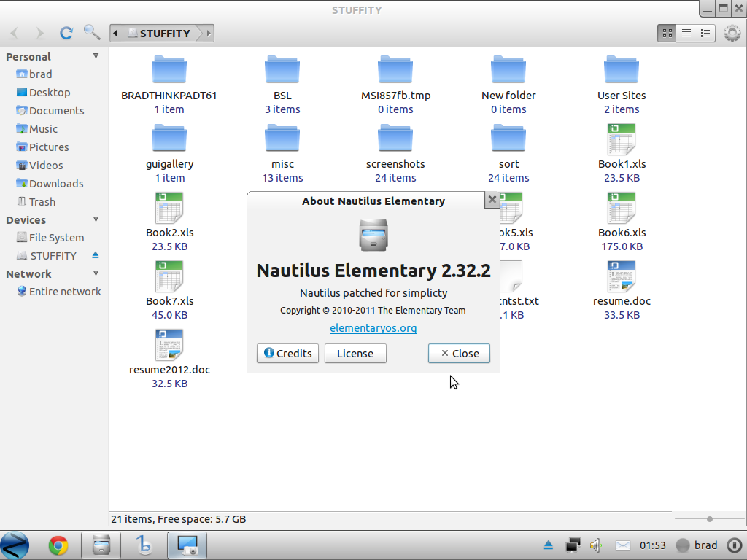747x560 pixels.
Task: Select the Book7.xls spreadsheet file
Action: tap(169, 276)
